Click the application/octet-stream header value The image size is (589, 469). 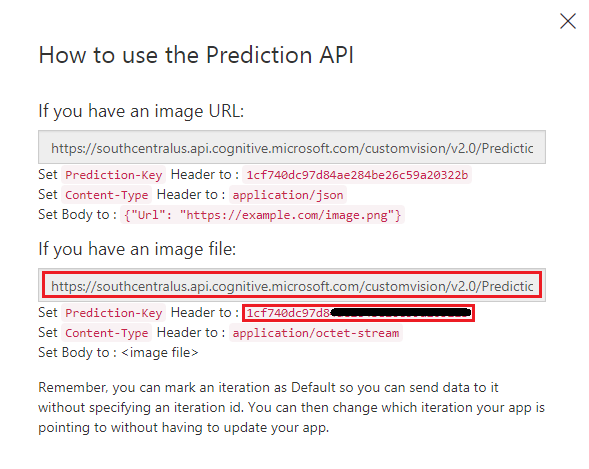tap(316, 333)
